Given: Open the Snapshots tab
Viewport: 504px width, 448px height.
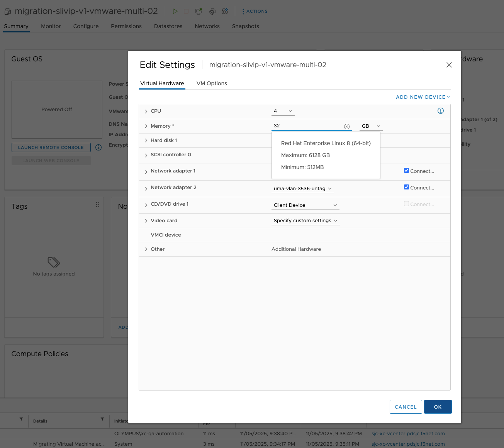Looking at the screenshot, I should coord(245,26).
